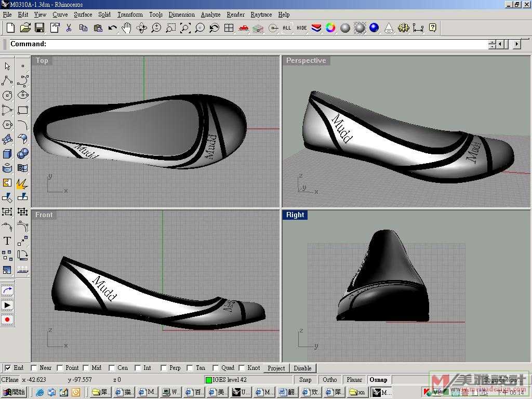The height and width of the screenshot is (399, 532).
Task: Enable the Mid osnap checkbox
Action: (x=86, y=368)
